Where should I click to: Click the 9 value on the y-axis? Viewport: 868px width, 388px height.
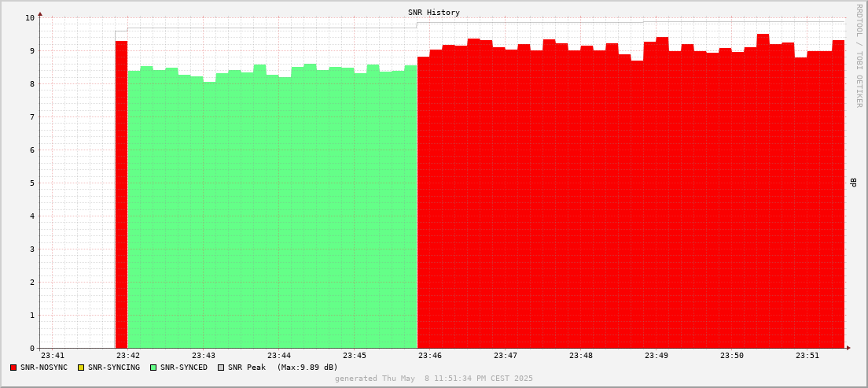(x=32, y=51)
